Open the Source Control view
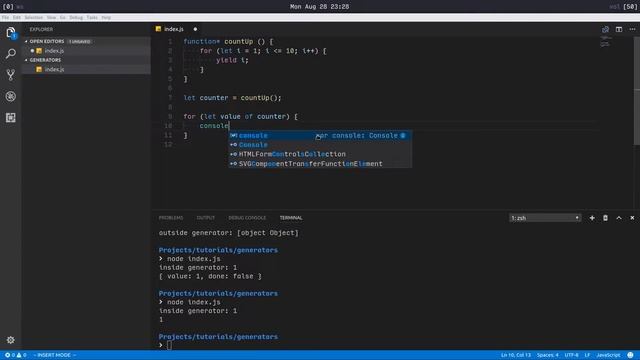The height and width of the screenshot is (360, 640). (x=11, y=75)
